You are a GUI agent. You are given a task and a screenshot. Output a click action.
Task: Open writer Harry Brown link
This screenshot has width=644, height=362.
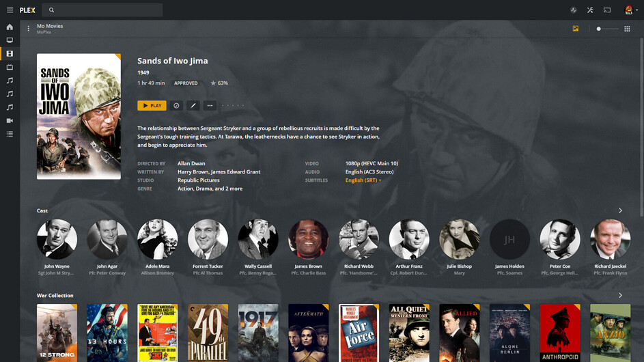[x=192, y=171]
